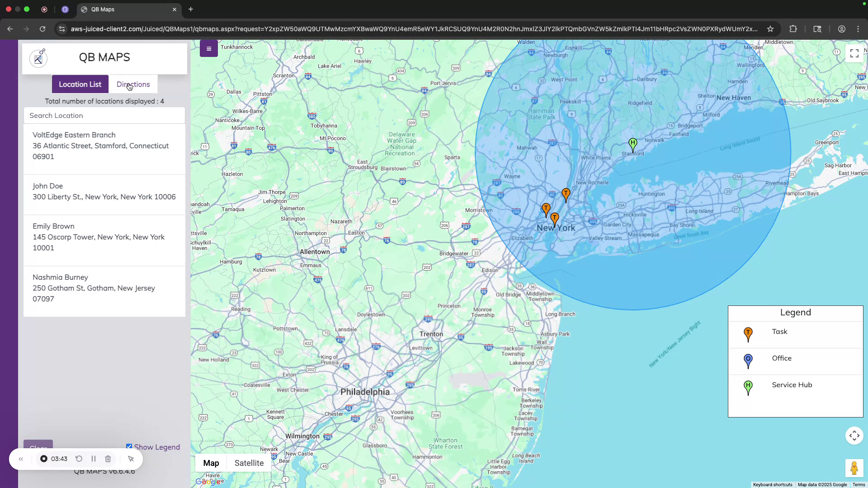Uncheck the Show Legend checkbox
The image size is (868, 488).
129,446
